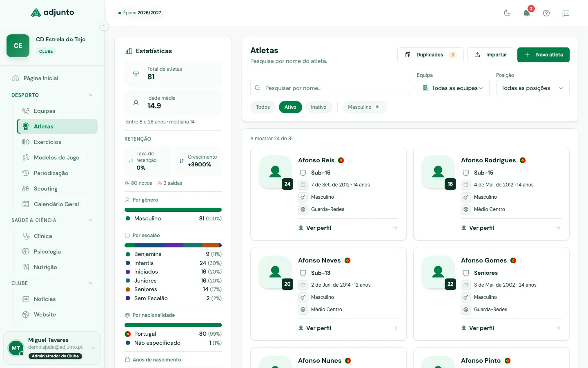Open Scouting in the sidebar
This screenshot has height=368, width=588.
[x=57, y=188]
